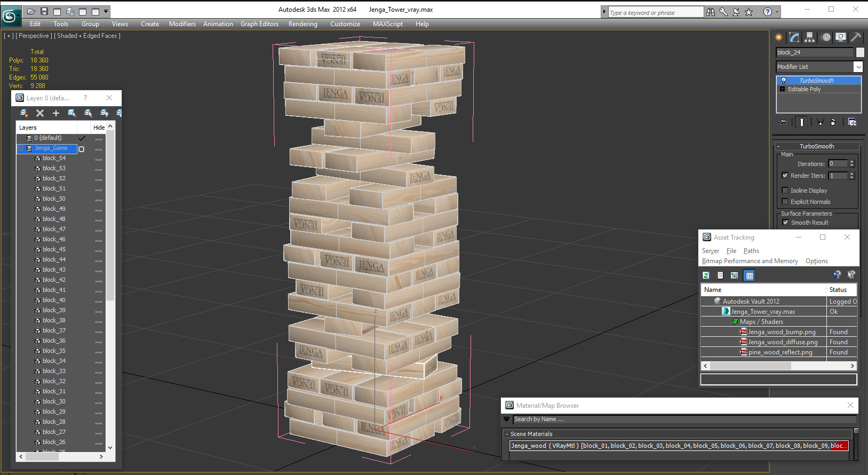This screenshot has height=475, width=868.
Task: Click Select Highlighted Objects and Layers icon
Action: pos(72,113)
